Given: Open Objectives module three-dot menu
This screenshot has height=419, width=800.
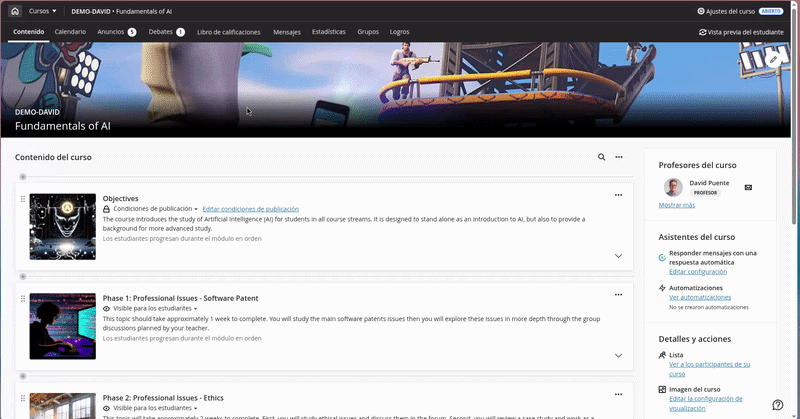Looking at the screenshot, I should [x=618, y=195].
